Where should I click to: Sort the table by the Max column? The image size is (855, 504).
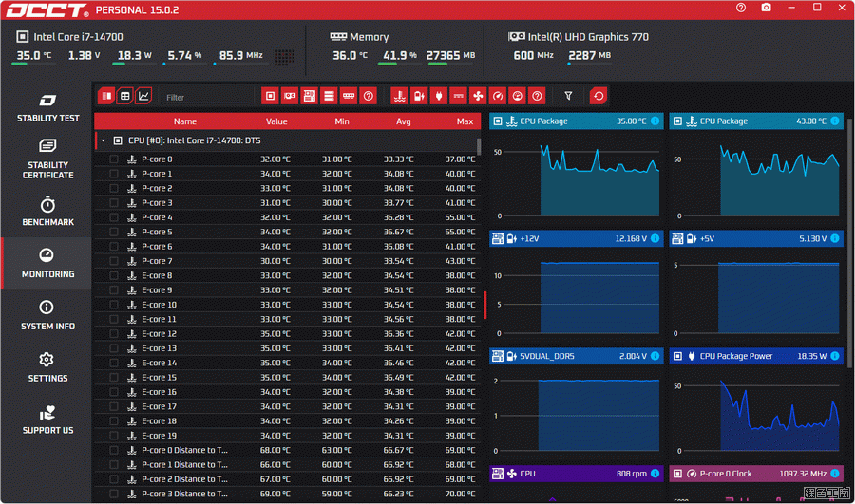464,121
